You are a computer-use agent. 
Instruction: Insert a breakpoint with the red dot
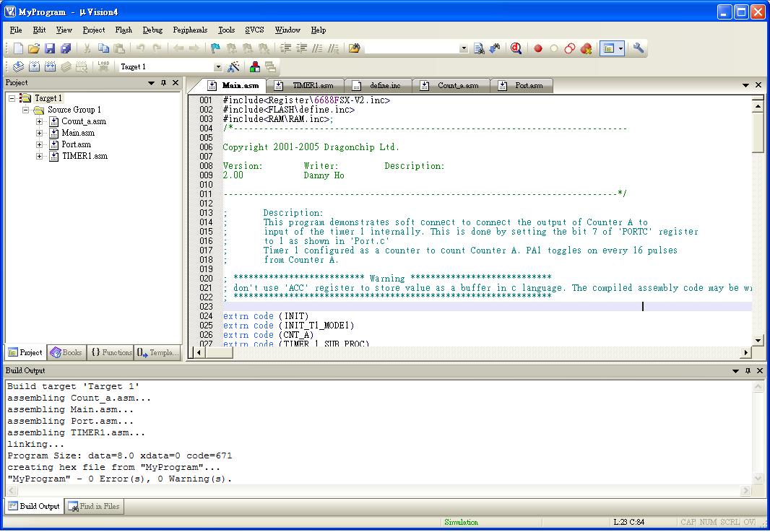tap(538, 48)
